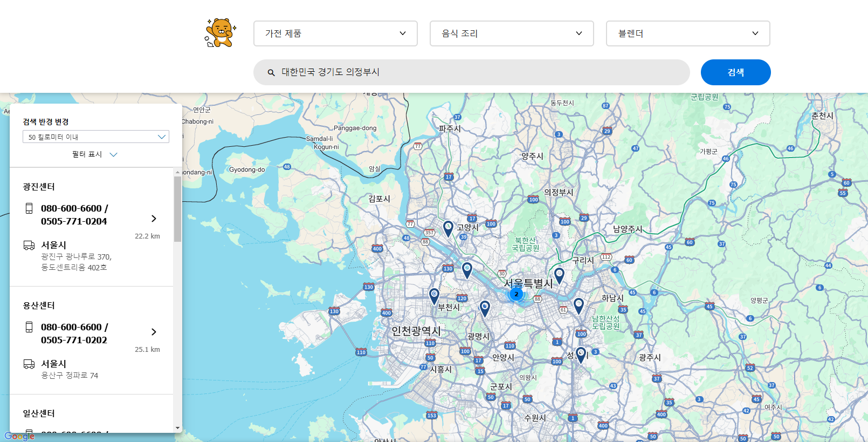The width and height of the screenshot is (868, 442).
Task: Open the 블렌더 product dropdown
Action: tap(688, 33)
